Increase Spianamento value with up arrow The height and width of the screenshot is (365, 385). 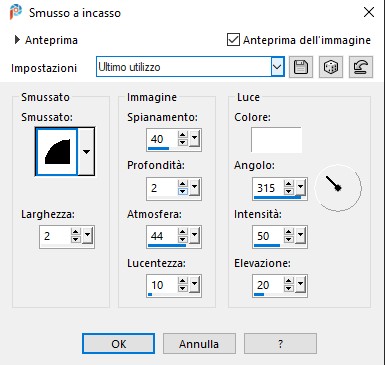[182, 135]
